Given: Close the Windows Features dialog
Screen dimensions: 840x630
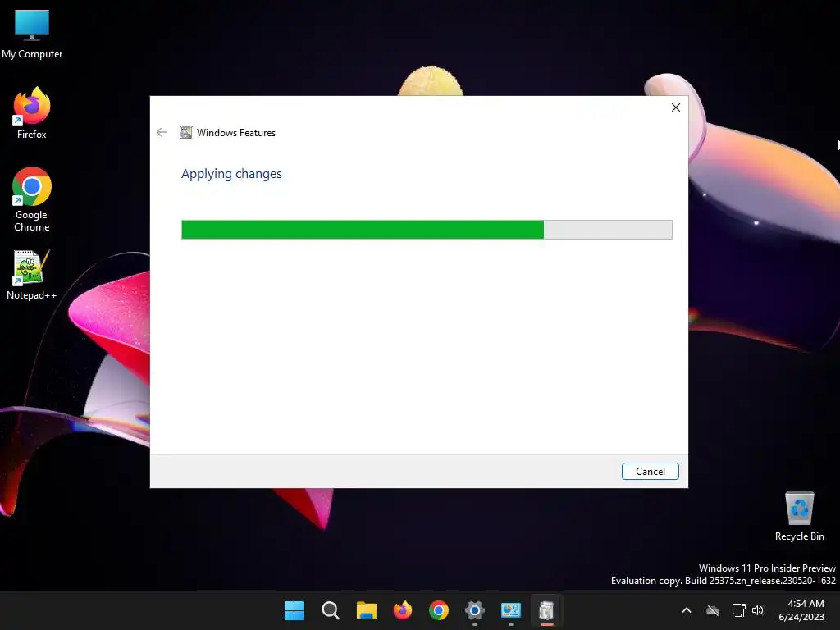Looking at the screenshot, I should point(676,107).
